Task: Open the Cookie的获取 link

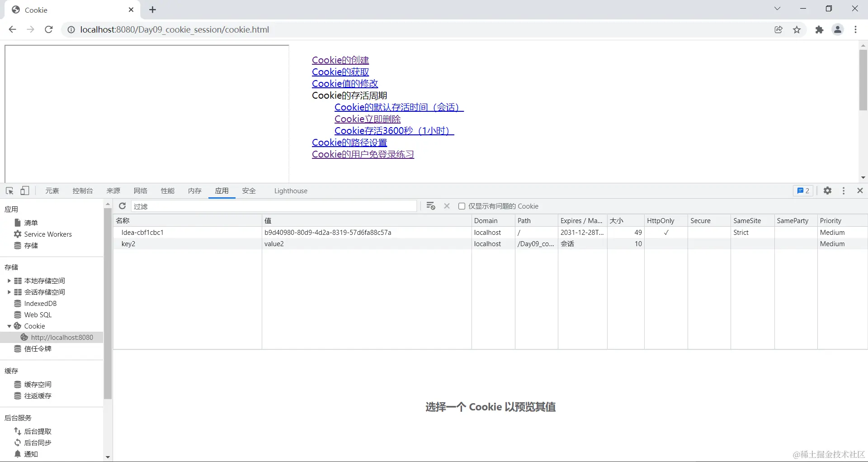Action: click(x=340, y=72)
